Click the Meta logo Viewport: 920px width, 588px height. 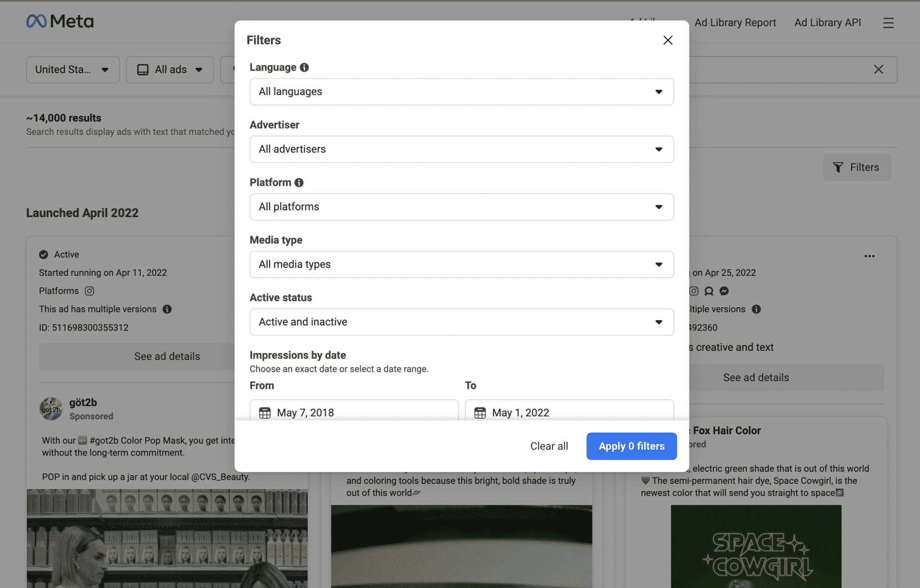[60, 21]
